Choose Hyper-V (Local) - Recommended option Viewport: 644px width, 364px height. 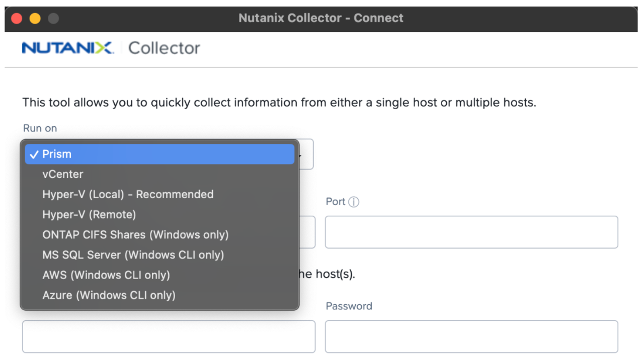[128, 194]
